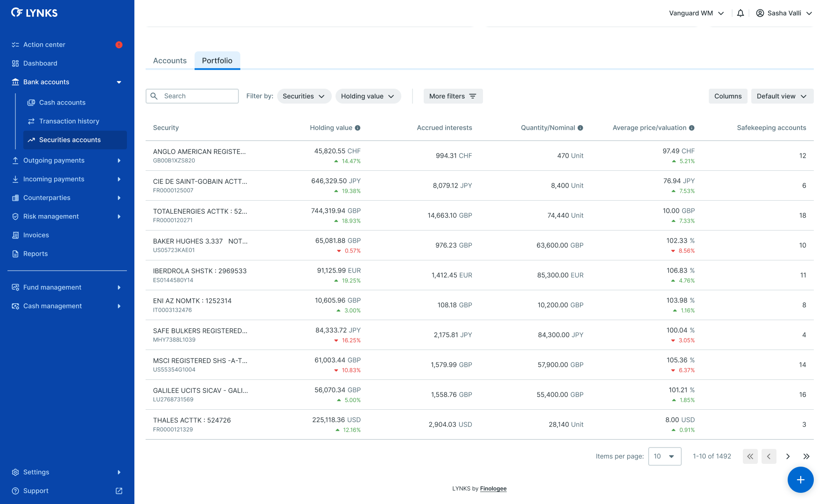825x504 pixels.
Task: Expand the Outgoing payments submenu arrow
Action: pos(119,161)
